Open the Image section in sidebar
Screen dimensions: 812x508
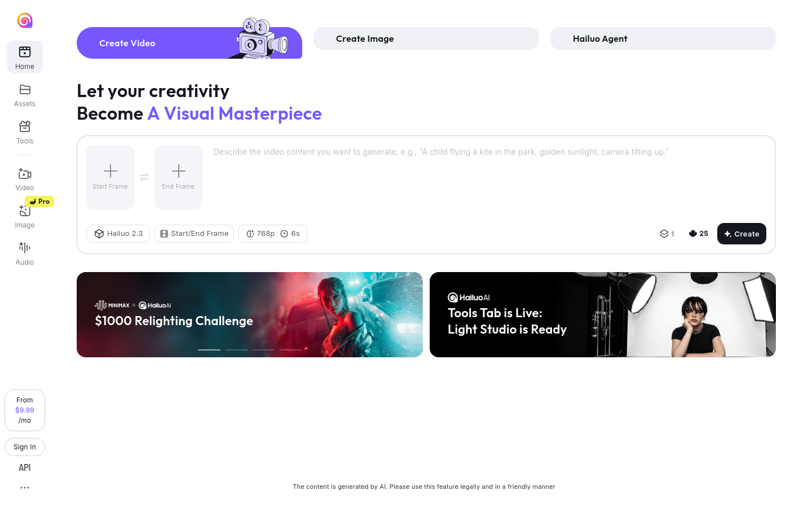click(x=25, y=217)
